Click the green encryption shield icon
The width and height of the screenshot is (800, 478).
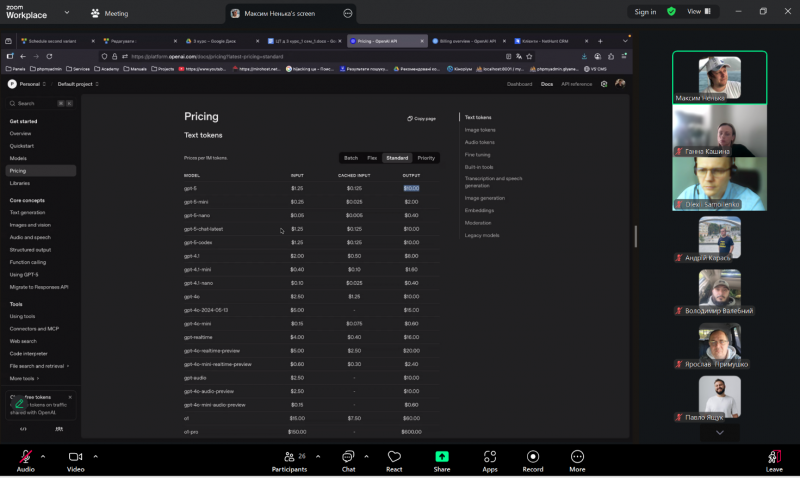click(x=672, y=12)
